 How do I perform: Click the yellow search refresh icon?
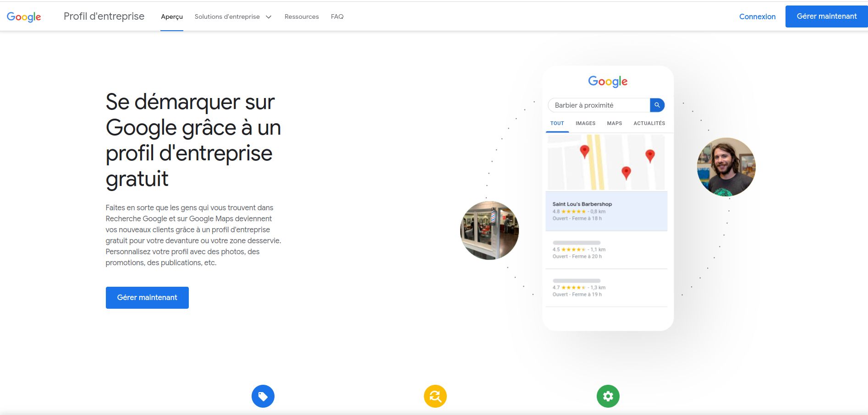(x=435, y=396)
